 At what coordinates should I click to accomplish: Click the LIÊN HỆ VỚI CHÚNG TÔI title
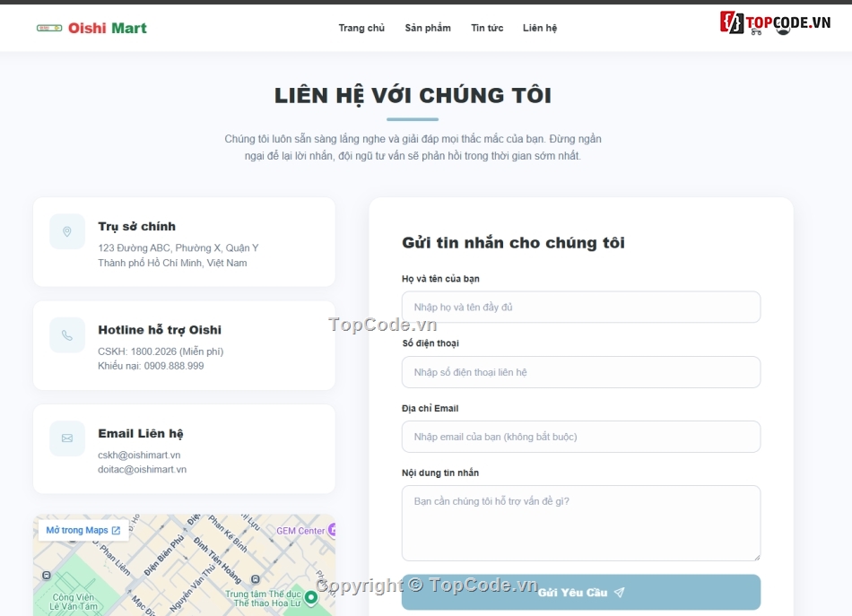413,96
